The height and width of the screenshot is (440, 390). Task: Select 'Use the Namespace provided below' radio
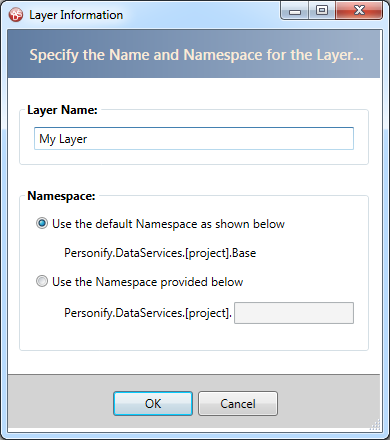[42, 281]
